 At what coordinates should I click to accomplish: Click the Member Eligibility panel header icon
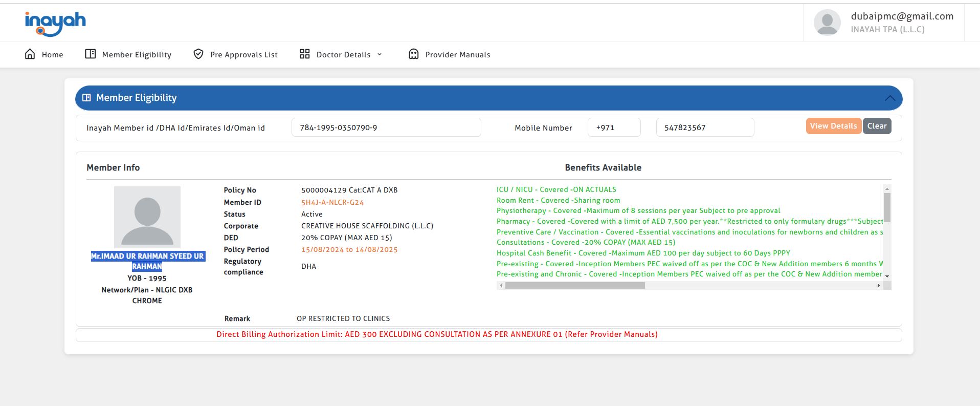87,98
